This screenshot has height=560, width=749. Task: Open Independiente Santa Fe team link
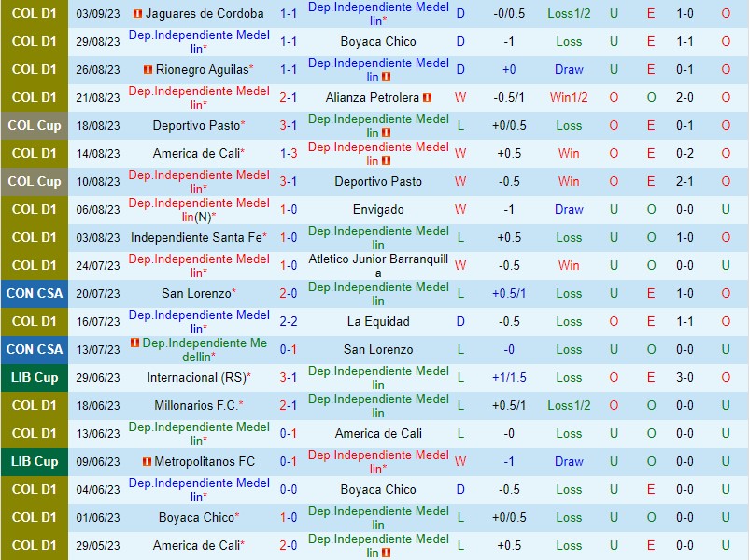196,238
